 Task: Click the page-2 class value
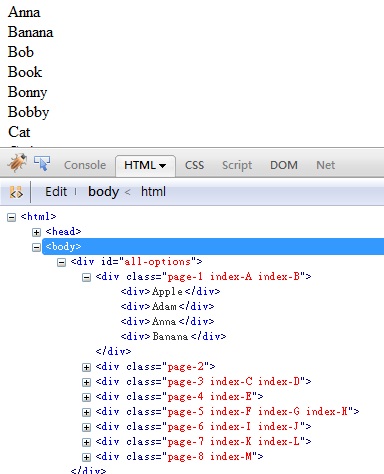click(x=186, y=367)
